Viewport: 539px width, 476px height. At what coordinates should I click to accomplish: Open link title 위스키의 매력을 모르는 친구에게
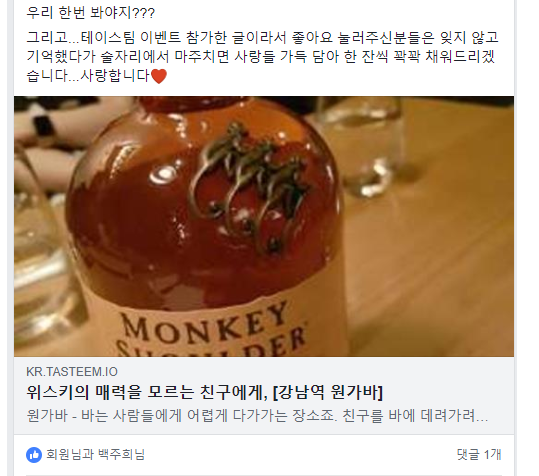pos(147,392)
